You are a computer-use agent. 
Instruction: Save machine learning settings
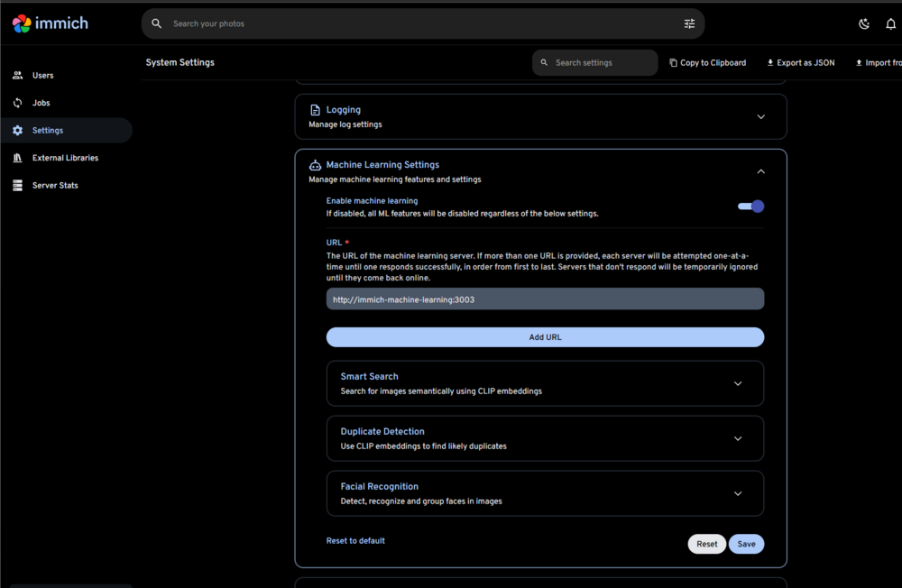tap(746, 545)
